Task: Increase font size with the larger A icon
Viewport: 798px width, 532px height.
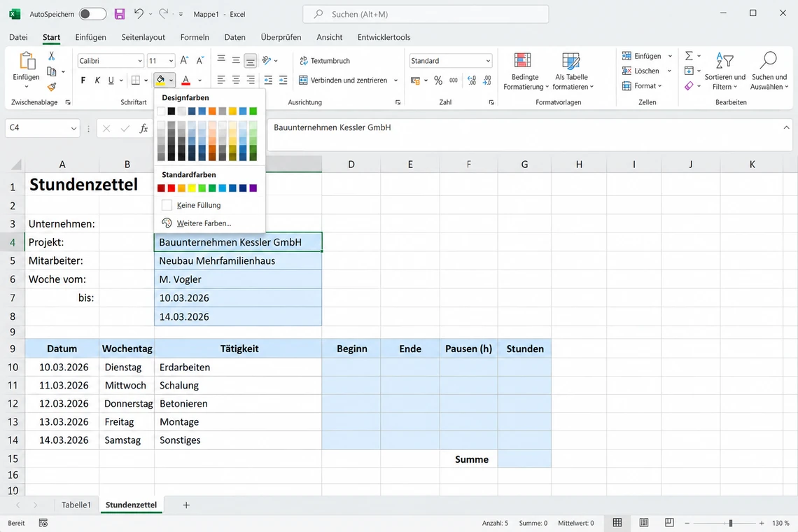Action: 184,61
